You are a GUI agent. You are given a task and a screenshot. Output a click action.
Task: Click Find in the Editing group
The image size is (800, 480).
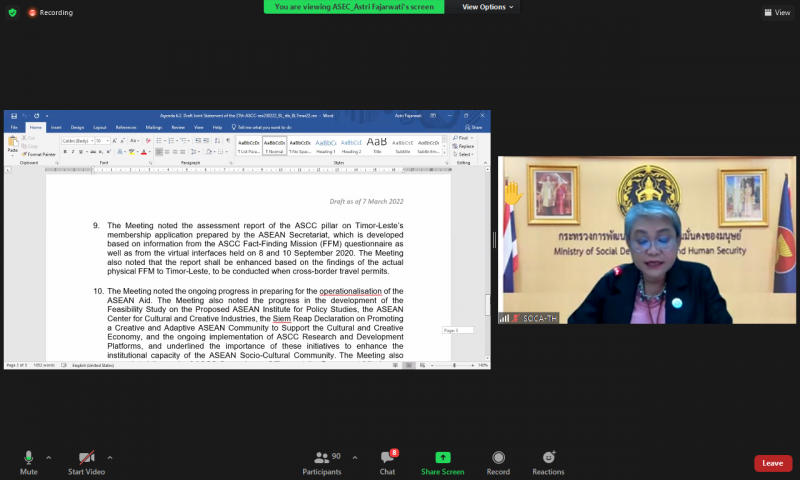462,138
